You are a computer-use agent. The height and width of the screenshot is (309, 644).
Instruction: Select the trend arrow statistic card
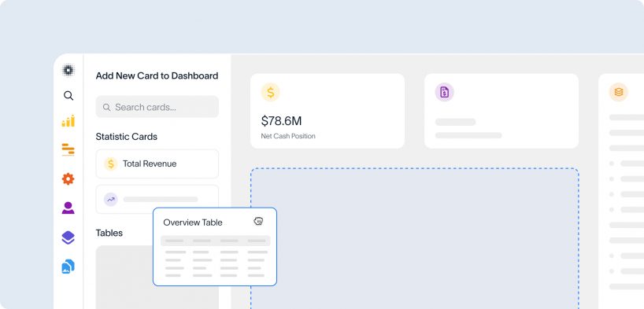coord(157,200)
